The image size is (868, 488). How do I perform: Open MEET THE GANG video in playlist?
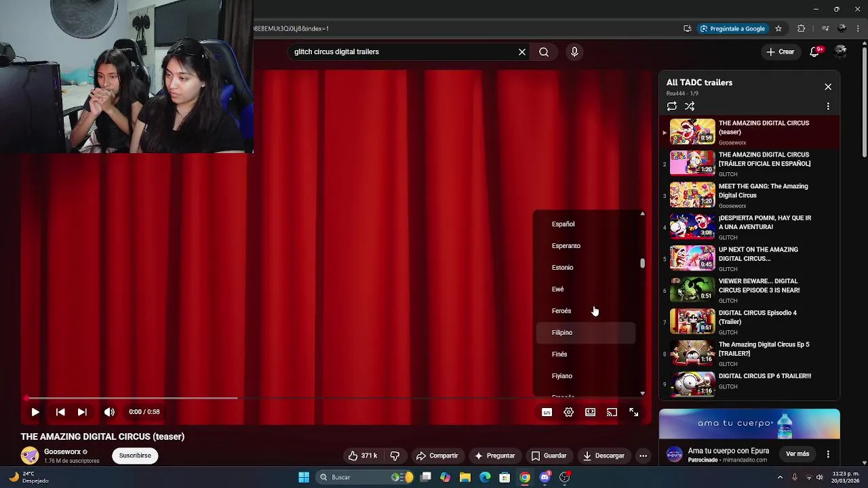click(749, 195)
